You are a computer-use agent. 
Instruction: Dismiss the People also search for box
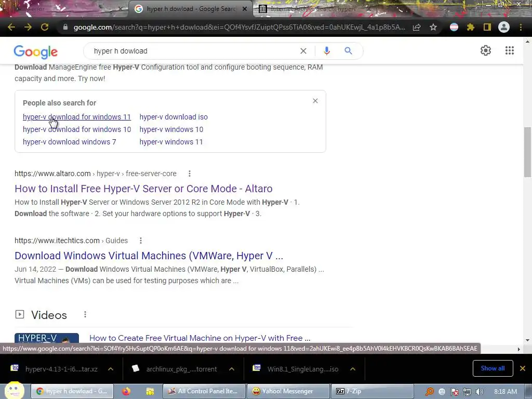click(x=315, y=101)
